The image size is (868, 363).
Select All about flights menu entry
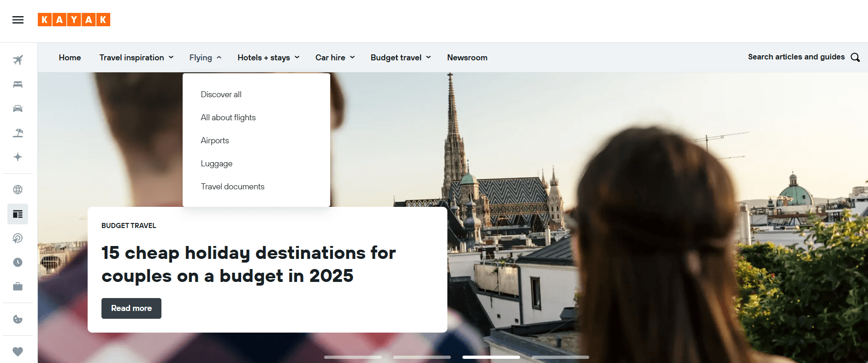point(228,117)
